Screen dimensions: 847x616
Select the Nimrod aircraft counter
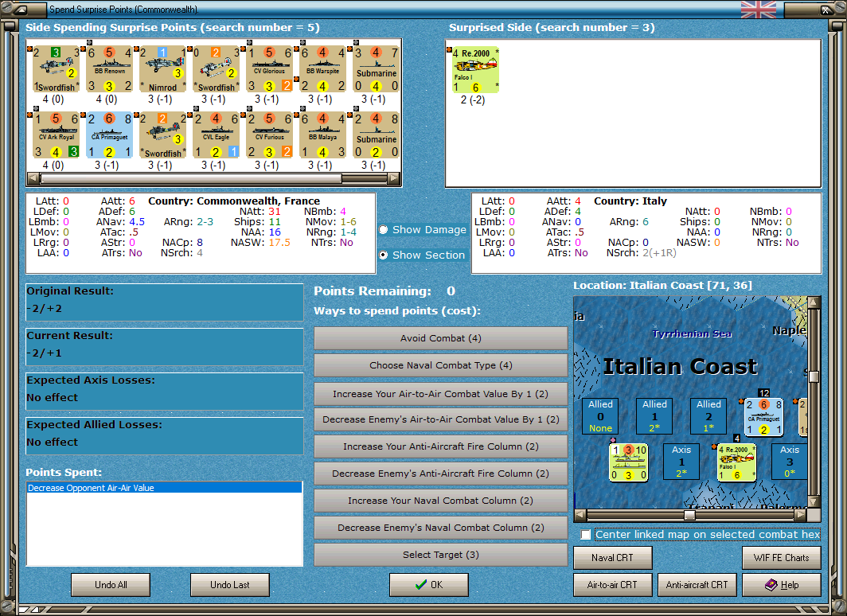click(162, 69)
